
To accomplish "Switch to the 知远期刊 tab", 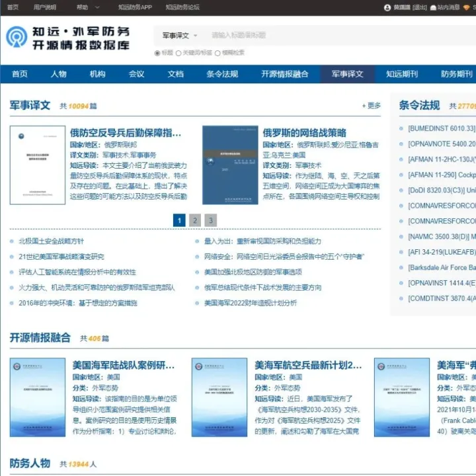I will pyautogui.click(x=402, y=74).
